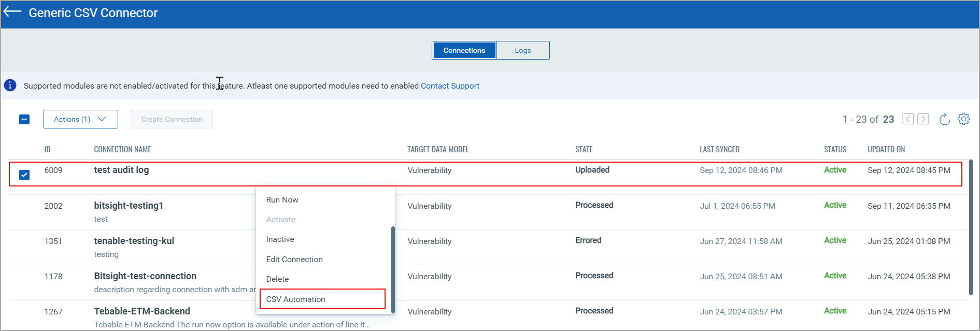
Task: Choose CSV Automation from the menu
Action: (x=295, y=299)
